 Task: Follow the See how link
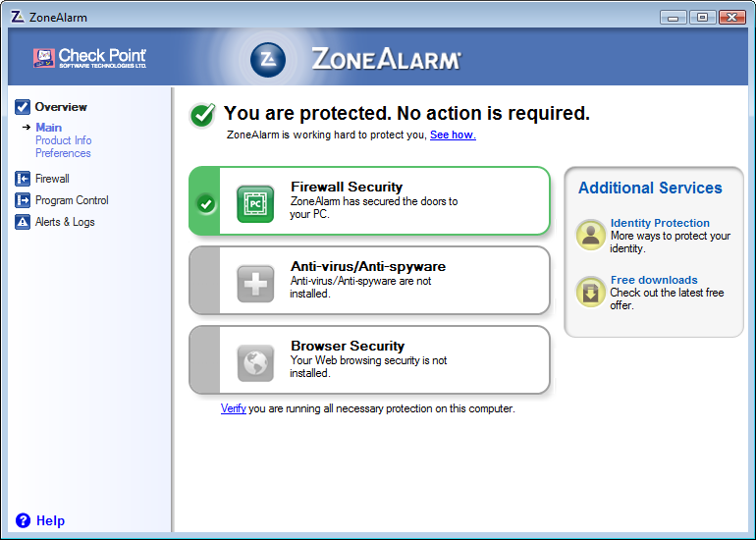click(x=453, y=135)
